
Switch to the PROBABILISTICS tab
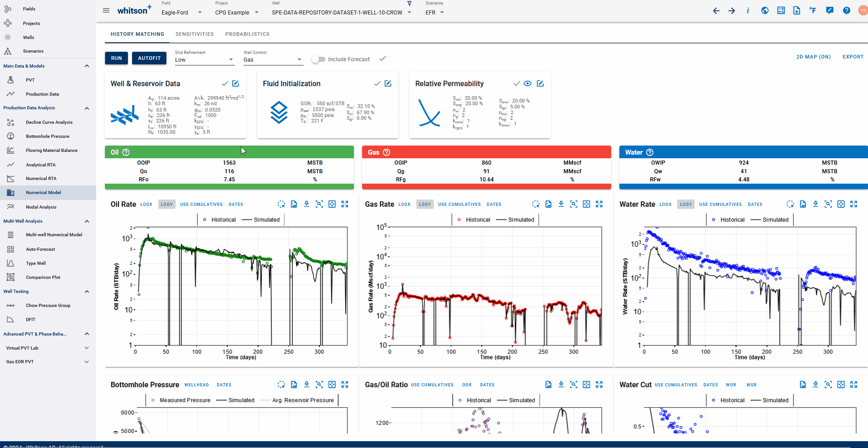tap(247, 34)
